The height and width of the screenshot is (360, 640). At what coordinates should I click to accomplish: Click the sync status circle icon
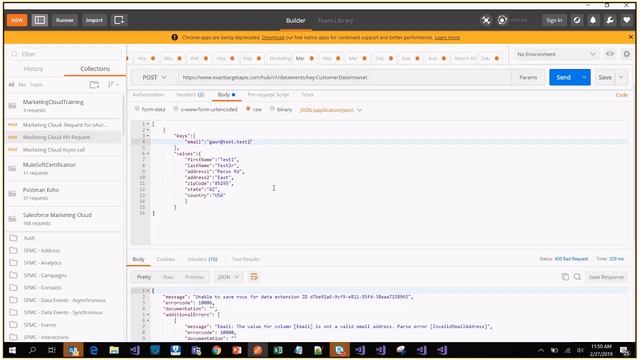[502, 20]
